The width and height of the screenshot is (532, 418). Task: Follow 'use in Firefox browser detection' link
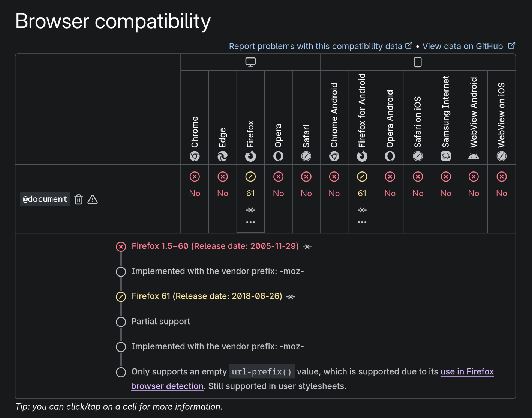(x=467, y=372)
